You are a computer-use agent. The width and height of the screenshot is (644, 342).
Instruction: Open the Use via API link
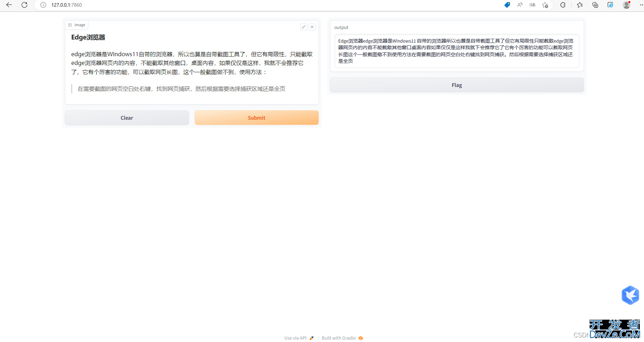click(299, 338)
